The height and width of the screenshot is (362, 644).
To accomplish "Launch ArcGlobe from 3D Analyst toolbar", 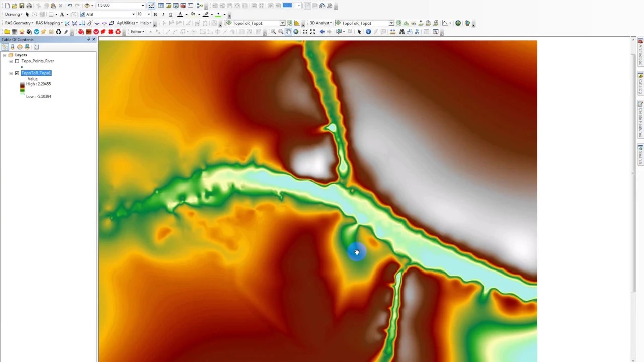I will click(467, 23).
